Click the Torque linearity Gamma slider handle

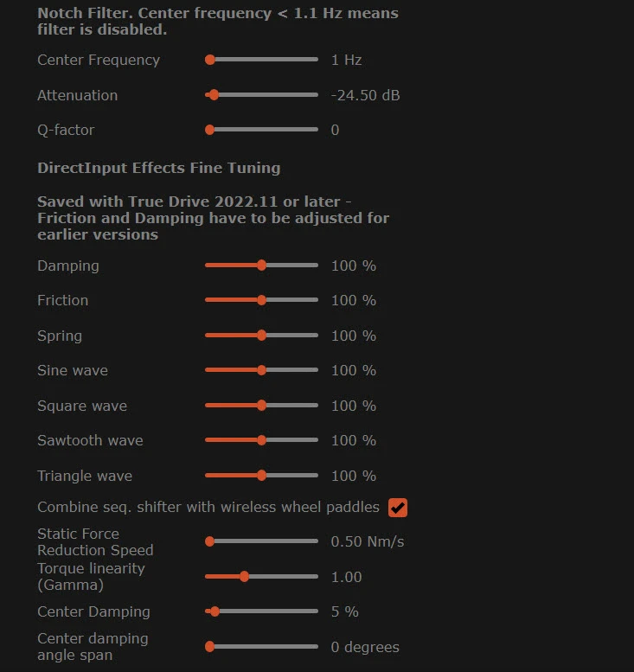[x=244, y=576]
